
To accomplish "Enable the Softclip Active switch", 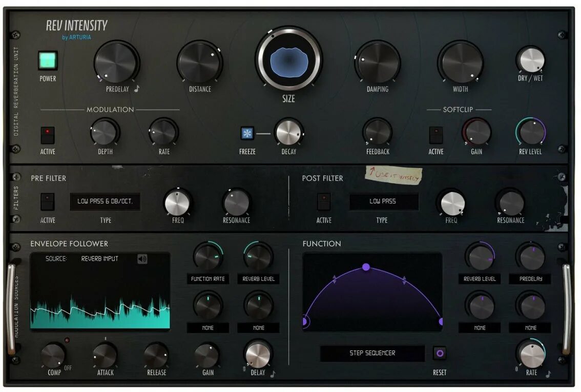I will tap(435, 135).
